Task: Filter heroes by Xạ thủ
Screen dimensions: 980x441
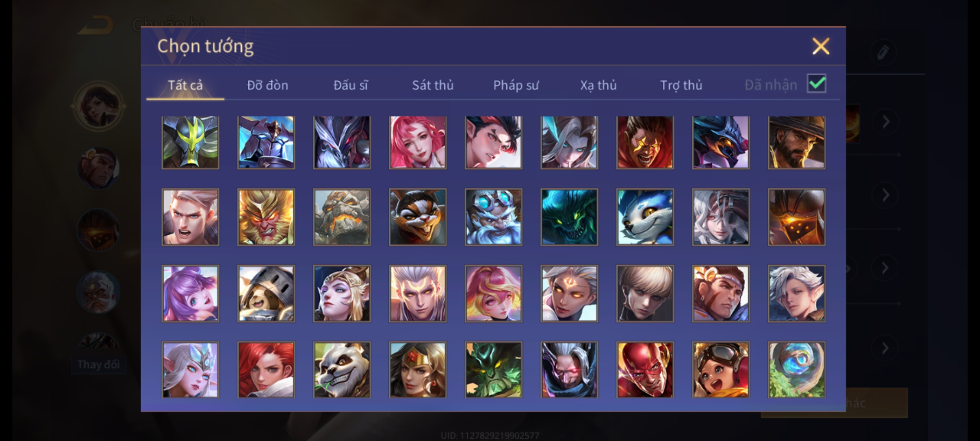Action: click(x=598, y=85)
